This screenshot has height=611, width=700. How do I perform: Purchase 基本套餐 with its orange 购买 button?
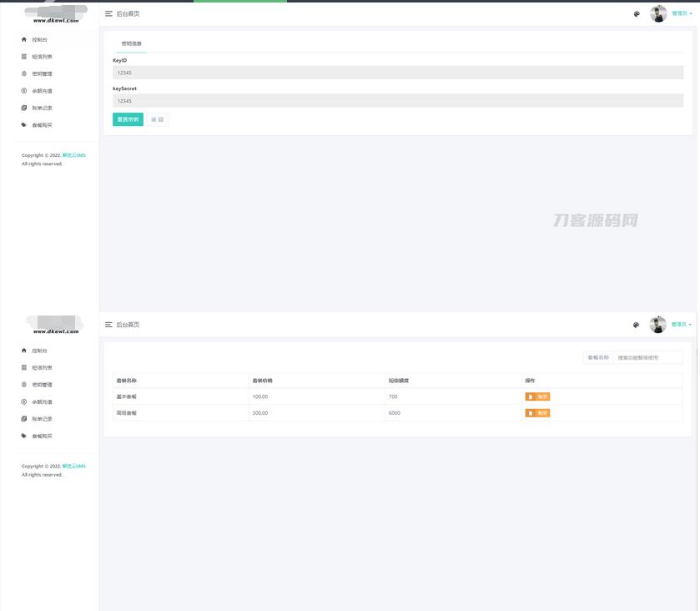[538, 396]
